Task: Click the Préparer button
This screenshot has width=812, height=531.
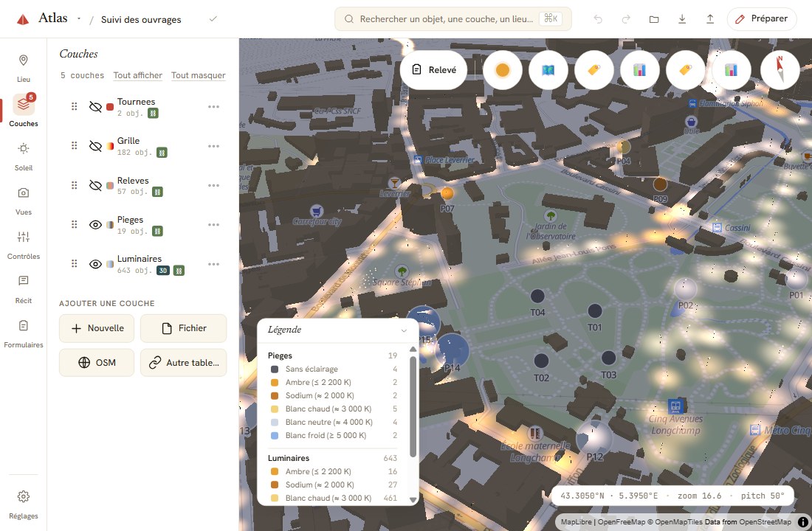Action: [762, 19]
